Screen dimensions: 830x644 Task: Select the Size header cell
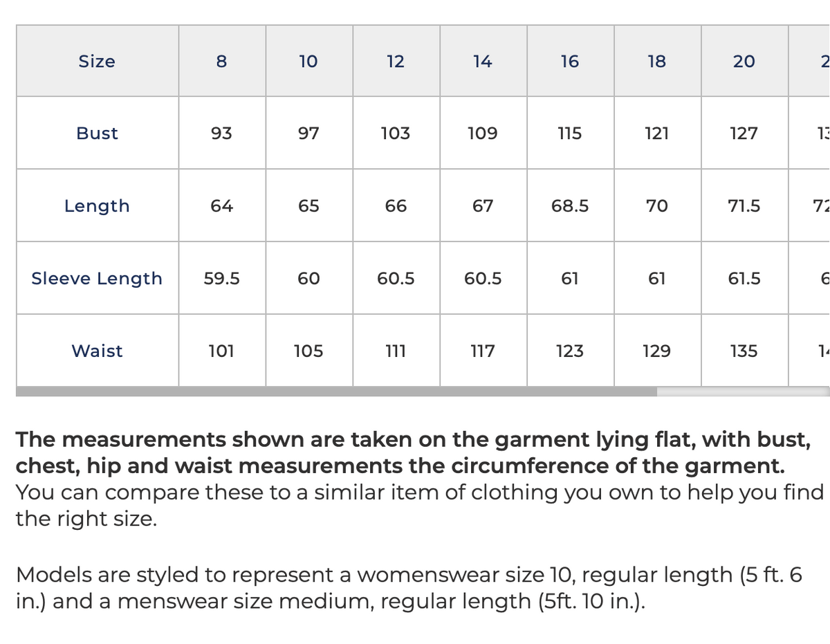tap(98, 61)
